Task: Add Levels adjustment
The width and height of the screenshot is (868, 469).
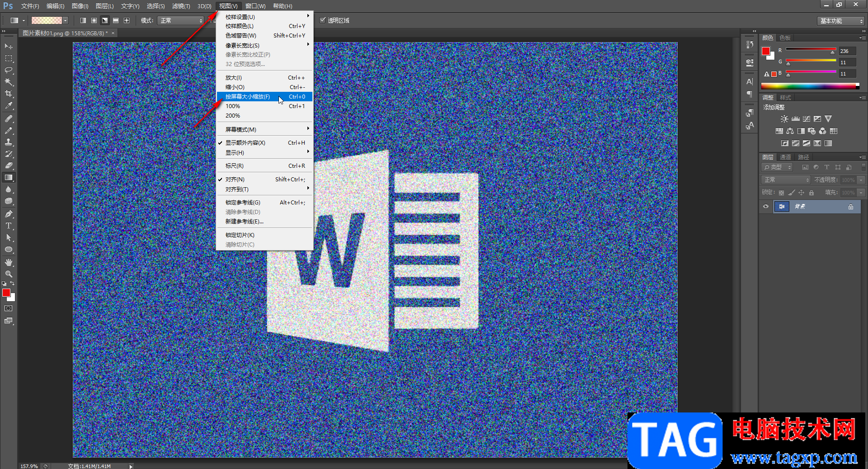Action: (796, 119)
